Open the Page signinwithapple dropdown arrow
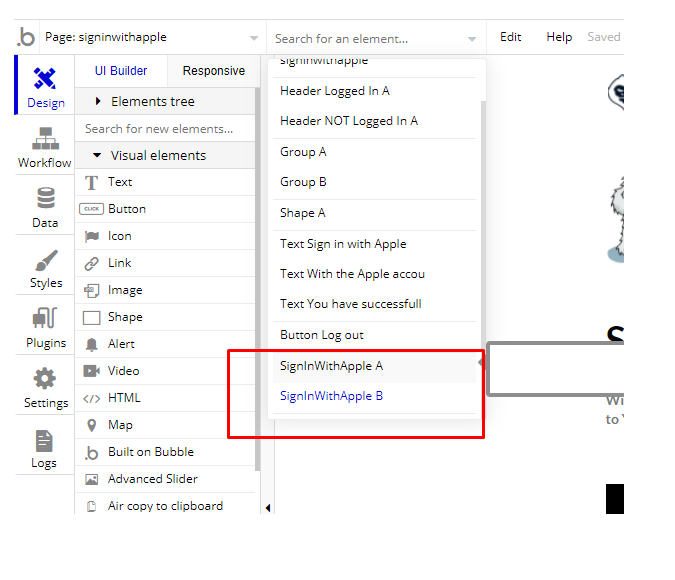The height and width of the screenshot is (580, 675). [254, 38]
